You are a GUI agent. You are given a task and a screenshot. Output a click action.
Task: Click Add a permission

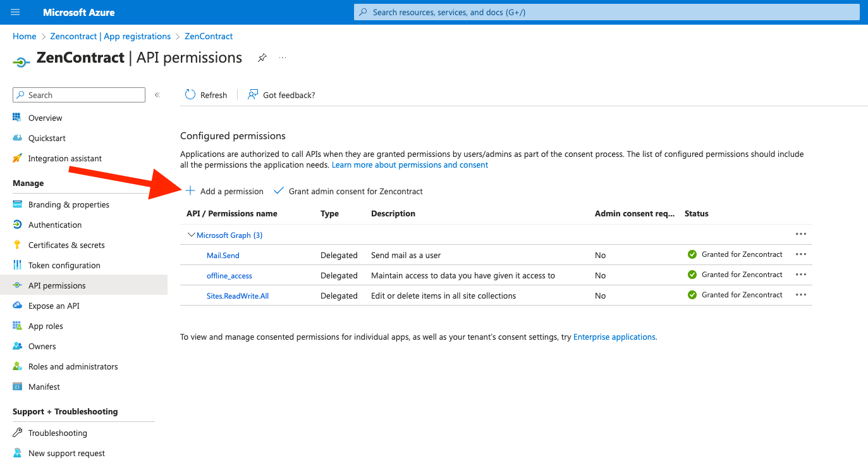[x=224, y=191]
